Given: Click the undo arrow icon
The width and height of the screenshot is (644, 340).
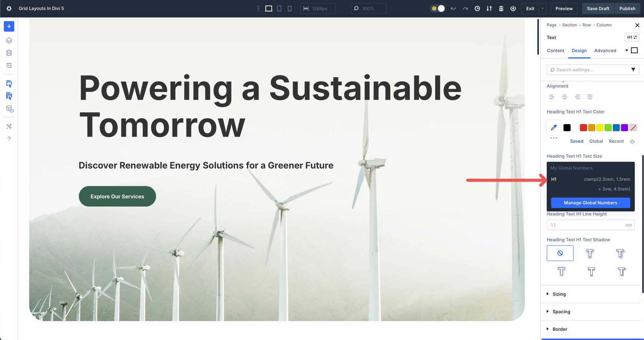Looking at the screenshot, I should click(453, 9).
